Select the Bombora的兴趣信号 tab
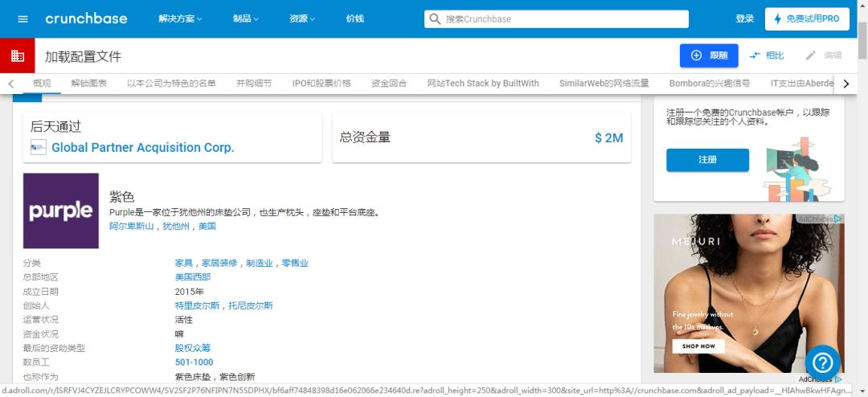Viewport: 868px width, 397px height. 710,84
